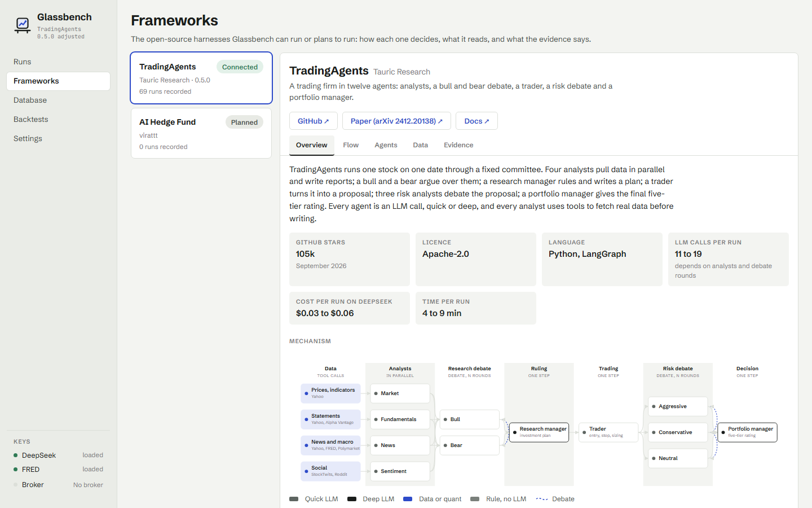Click the Mechanism section heading
Viewport: 812px width, 508px height.
point(310,341)
